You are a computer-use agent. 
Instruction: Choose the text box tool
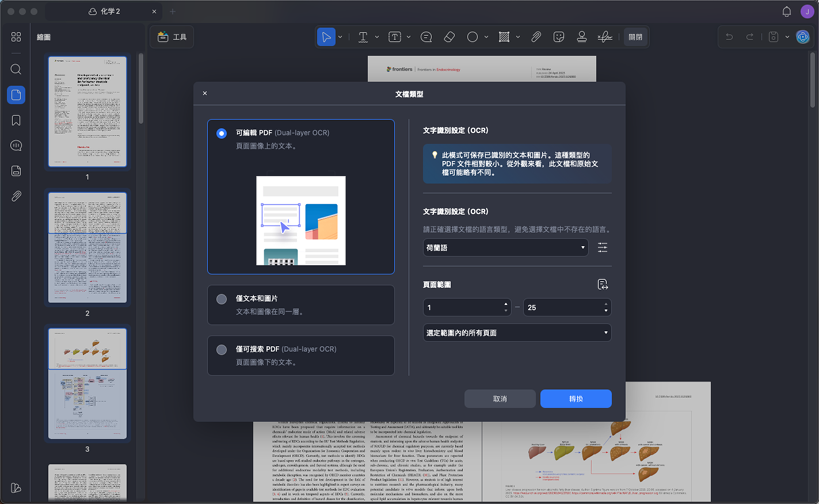(x=395, y=37)
